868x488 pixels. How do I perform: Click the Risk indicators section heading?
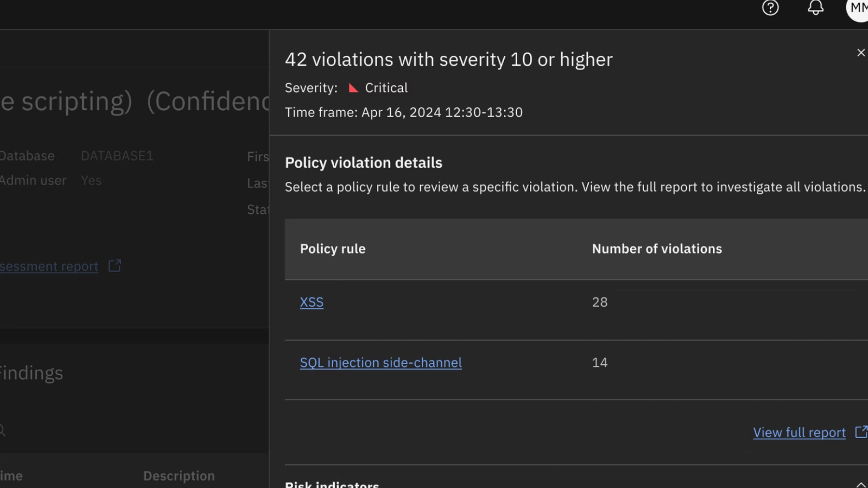coord(332,484)
